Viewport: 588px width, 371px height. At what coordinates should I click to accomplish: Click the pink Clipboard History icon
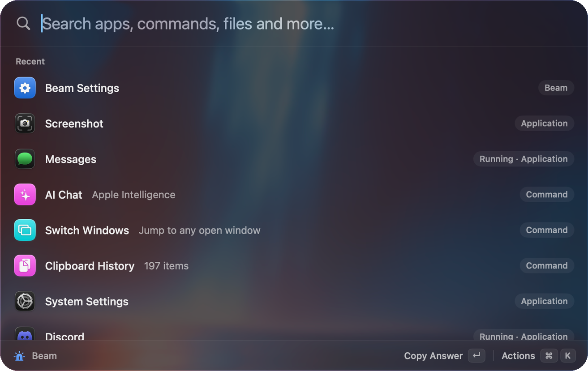[25, 266]
